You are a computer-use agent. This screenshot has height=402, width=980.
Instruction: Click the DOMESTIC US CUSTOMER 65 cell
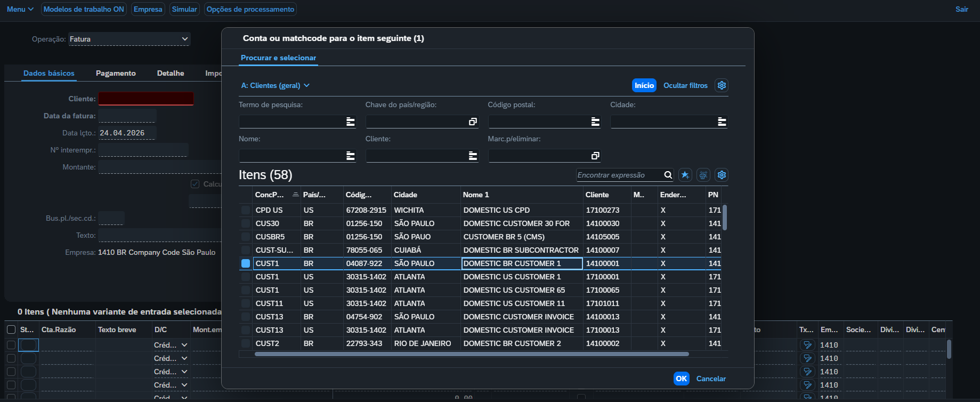tap(522, 290)
